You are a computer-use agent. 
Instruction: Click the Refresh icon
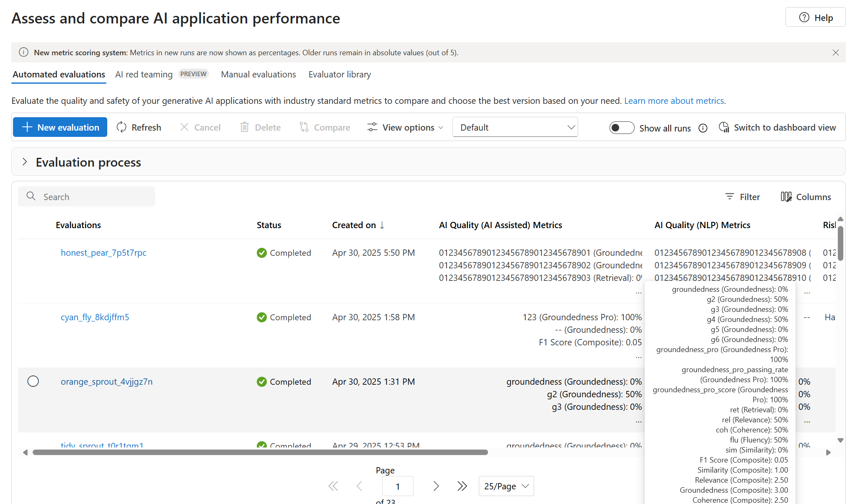121,127
